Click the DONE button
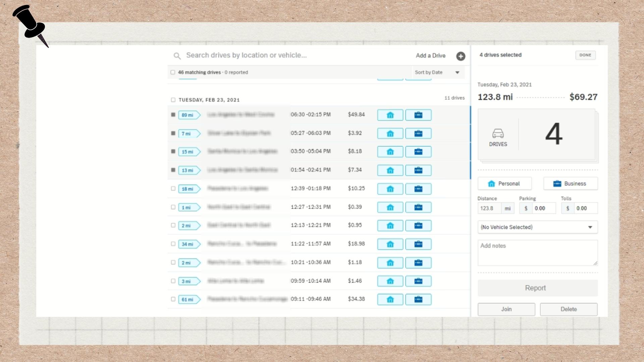 click(585, 55)
